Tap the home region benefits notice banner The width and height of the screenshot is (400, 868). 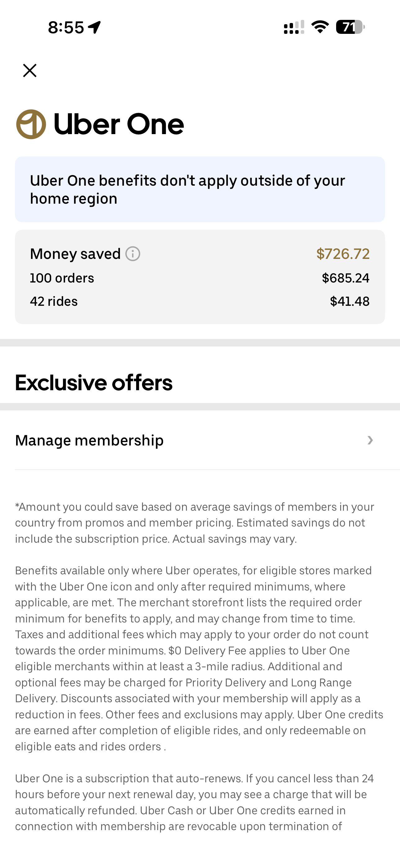click(200, 189)
